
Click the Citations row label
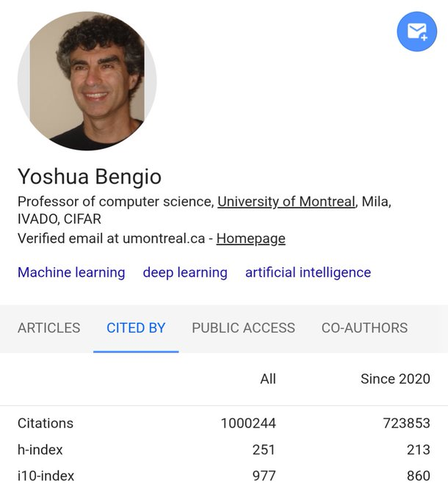46,423
